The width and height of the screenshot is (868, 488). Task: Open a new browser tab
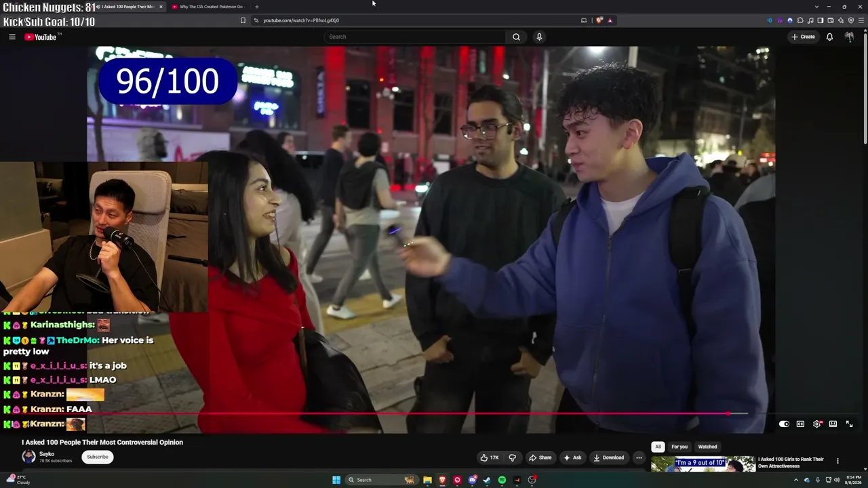256,7
